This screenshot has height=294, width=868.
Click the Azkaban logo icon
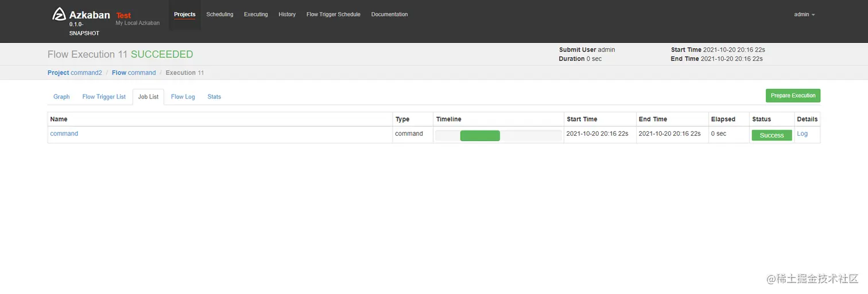pos(59,14)
